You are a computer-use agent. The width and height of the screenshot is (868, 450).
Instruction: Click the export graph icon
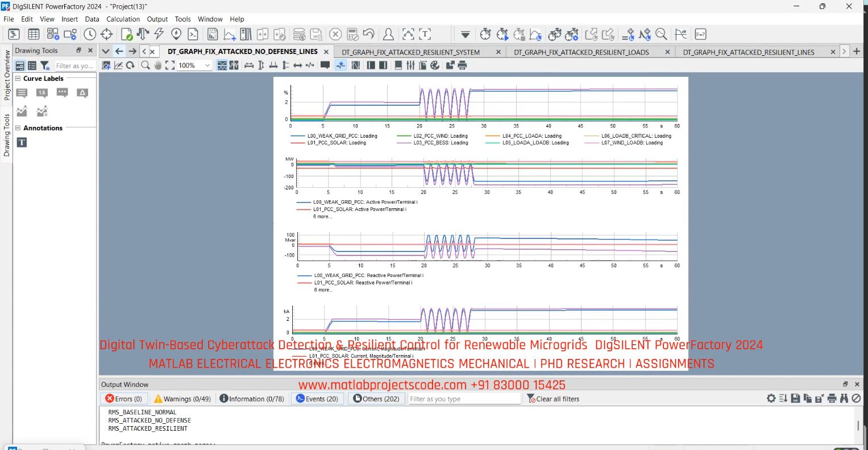450,65
